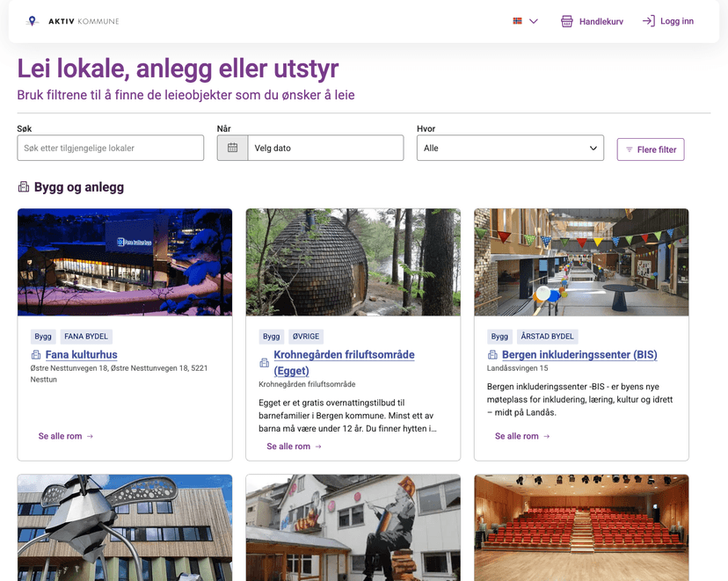
Task: Click Se alle rom on Krohnegården card
Action: [294, 447]
